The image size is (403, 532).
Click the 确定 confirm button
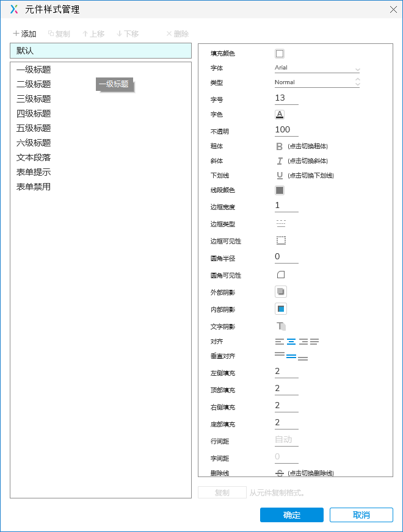point(292,515)
